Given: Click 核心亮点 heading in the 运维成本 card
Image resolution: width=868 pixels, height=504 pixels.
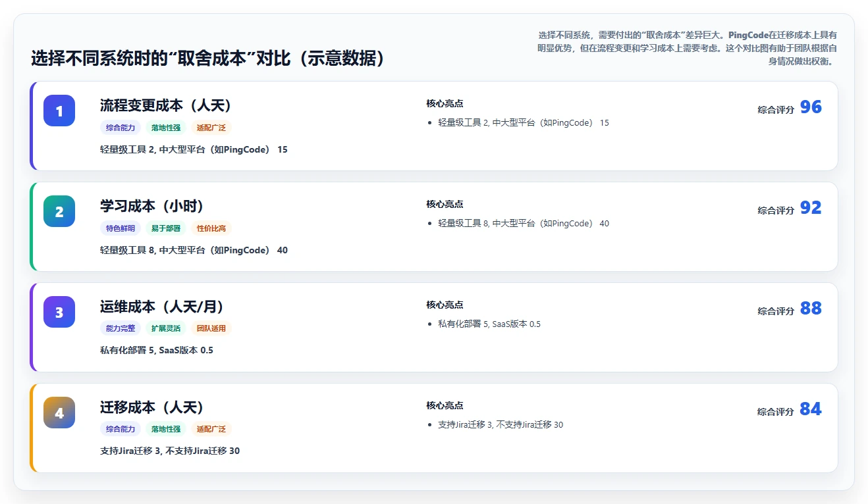Looking at the screenshot, I should coord(445,305).
